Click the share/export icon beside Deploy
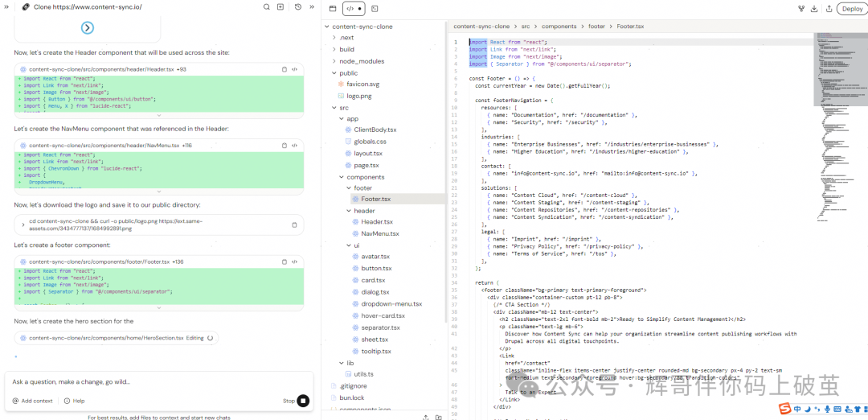Image resolution: width=868 pixels, height=420 pixels. [x=828, y=9]
